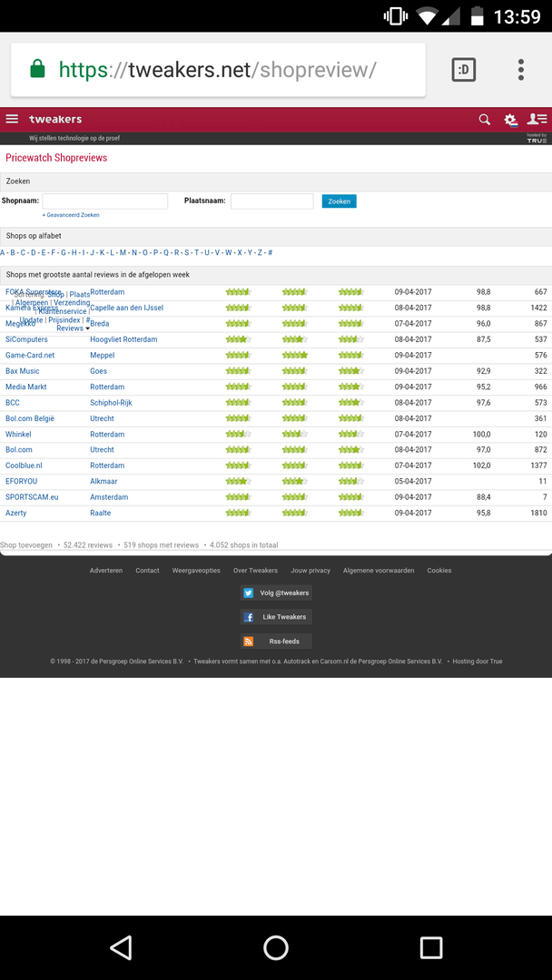
Task: Click the Meppel place link
Action: [102, 355]
